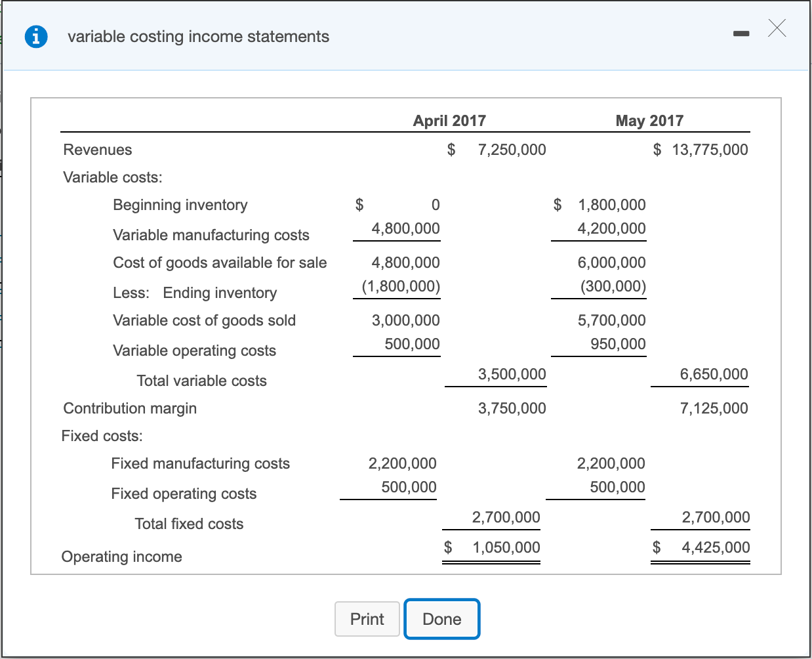
Task: Click the Variable costs section label
Action: click(x=112, y=177)
